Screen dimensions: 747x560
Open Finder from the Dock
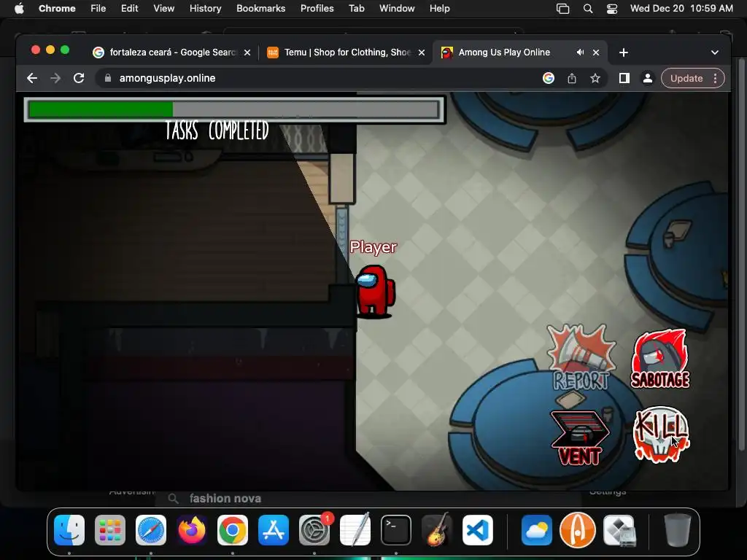point(69,530)
